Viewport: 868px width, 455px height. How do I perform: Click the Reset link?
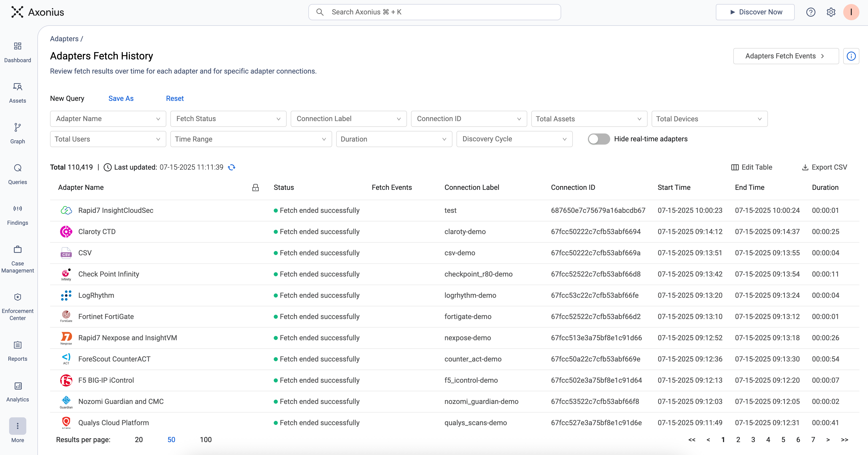coord(175,98)
